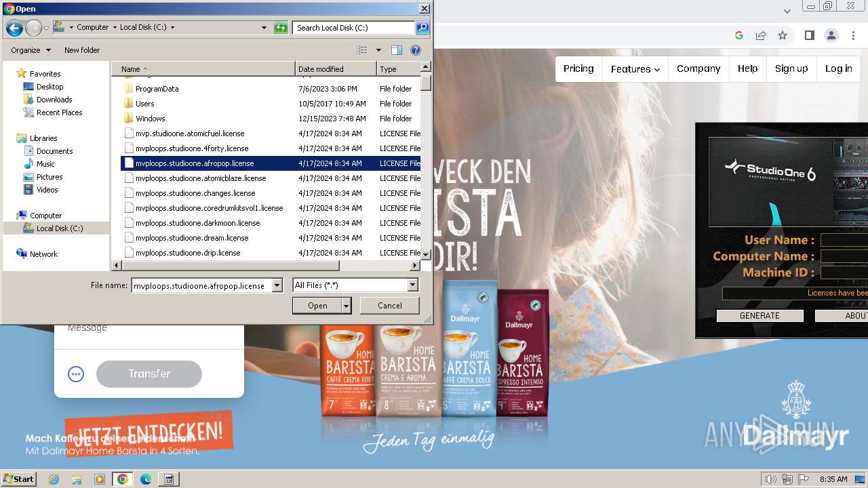This screenshot has width=868, height=488.
Task: Click the search magnifier in Open dialog
Action: (x=422, y=28)
